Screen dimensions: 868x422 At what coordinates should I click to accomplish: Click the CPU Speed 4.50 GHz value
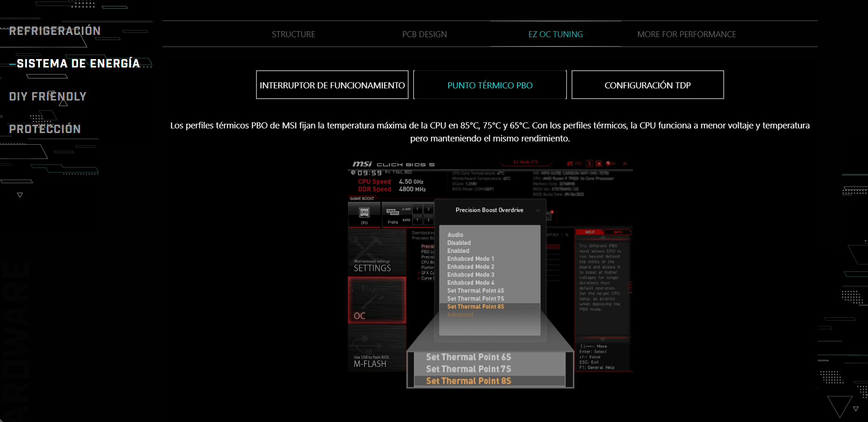tap(411, 182)
